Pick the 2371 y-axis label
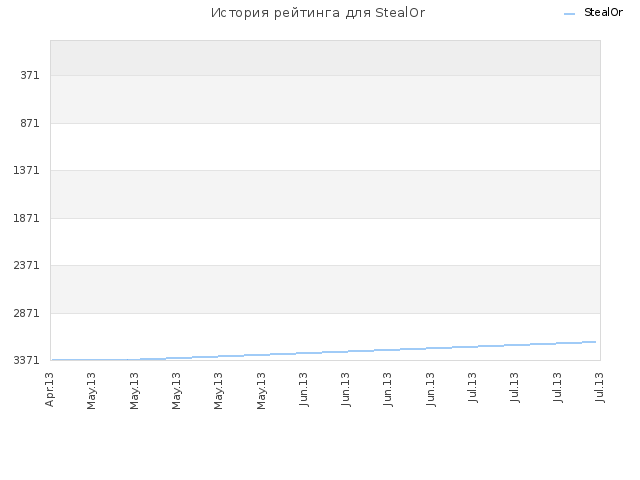The height and width of the screenshot is (480, 640). (x=26, y=265)
